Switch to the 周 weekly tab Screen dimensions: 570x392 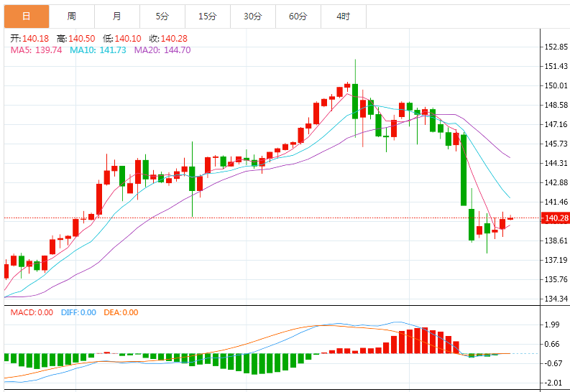tap(72, 17)
